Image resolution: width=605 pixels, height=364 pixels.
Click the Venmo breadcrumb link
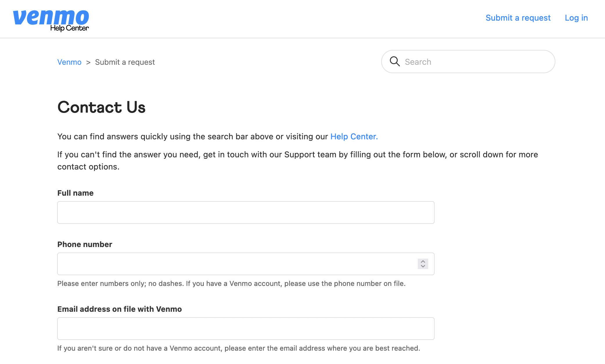point(69,62)
